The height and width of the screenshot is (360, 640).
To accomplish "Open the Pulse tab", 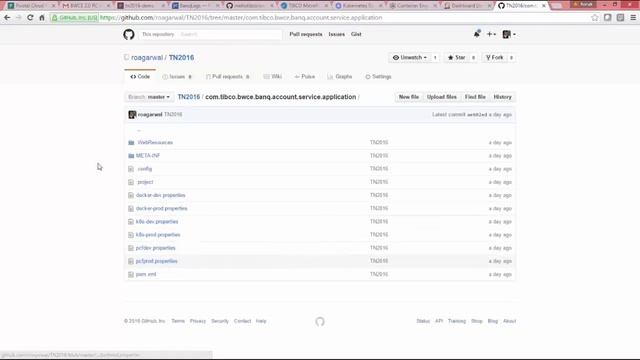I will point(304,77).
